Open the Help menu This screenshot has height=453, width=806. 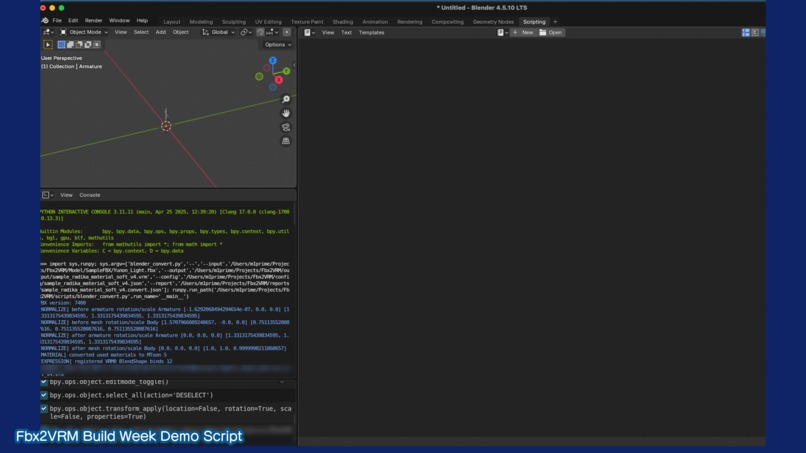click(x=142, y=21)
